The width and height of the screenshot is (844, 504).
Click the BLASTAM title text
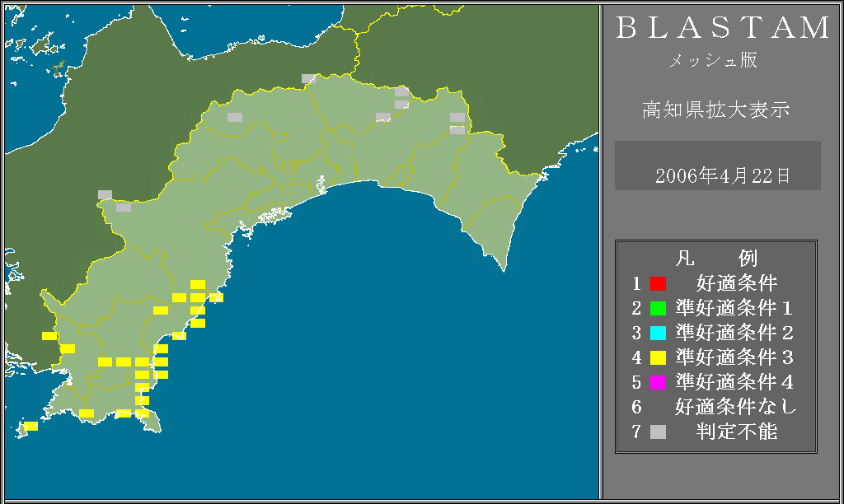coord(723,28)
